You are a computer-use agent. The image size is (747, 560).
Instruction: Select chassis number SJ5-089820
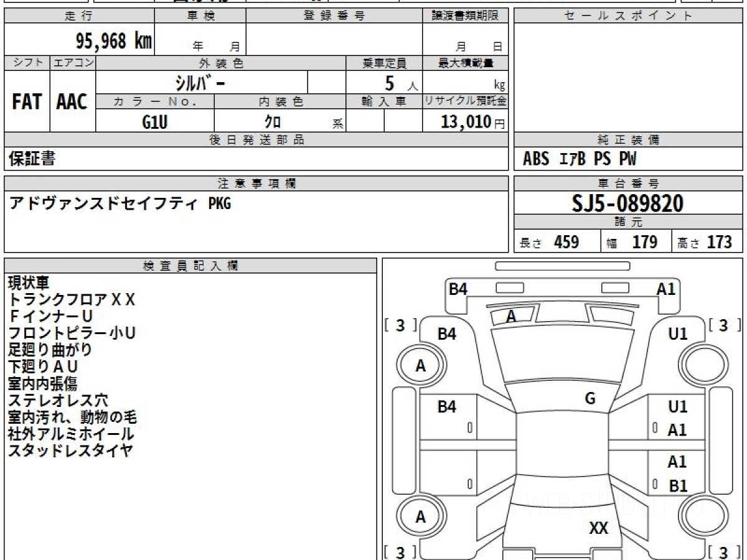[x=628, y=203]
